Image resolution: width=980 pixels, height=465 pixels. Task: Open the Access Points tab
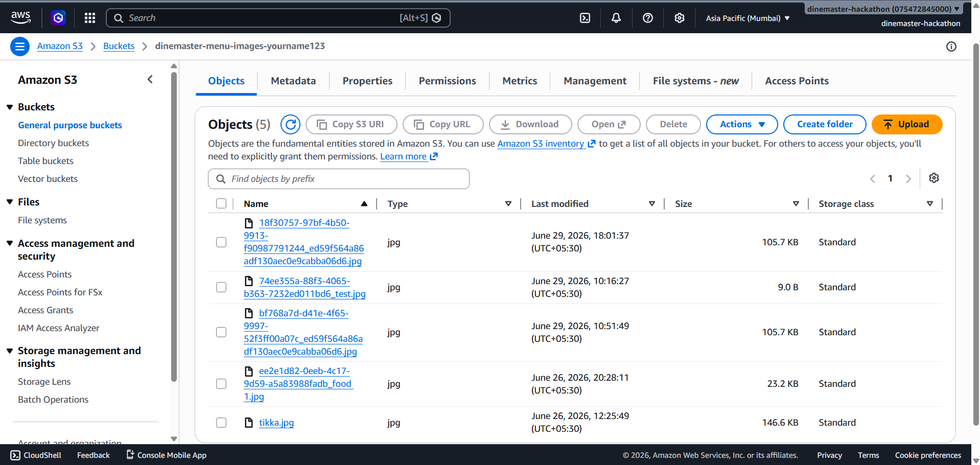coord(797,81)
